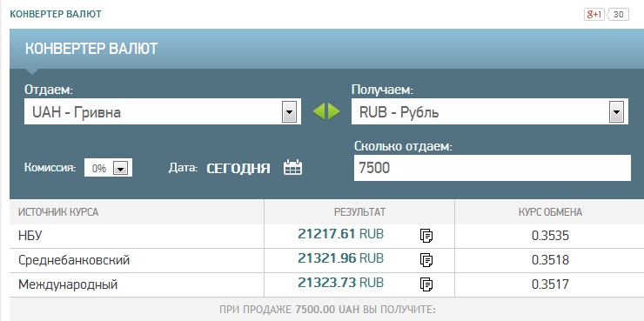The image size is (644, 321).
Task: Click the 21217.61 RUB result value
Action: (x=340, y=234)
